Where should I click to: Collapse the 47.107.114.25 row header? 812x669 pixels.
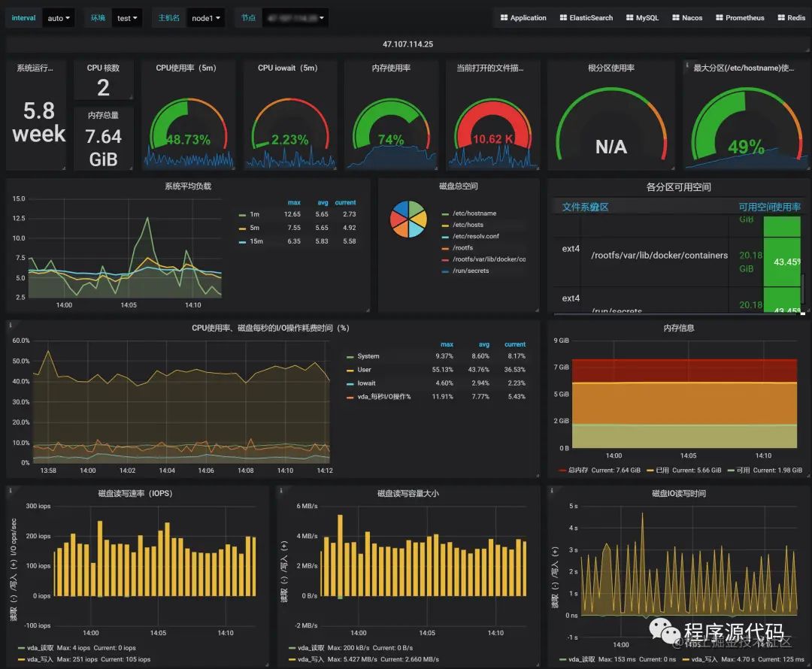408,44
